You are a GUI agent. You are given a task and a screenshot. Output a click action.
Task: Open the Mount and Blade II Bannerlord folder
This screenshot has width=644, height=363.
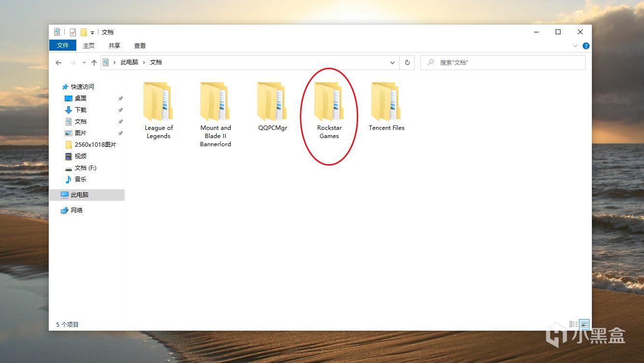(215, 114)
